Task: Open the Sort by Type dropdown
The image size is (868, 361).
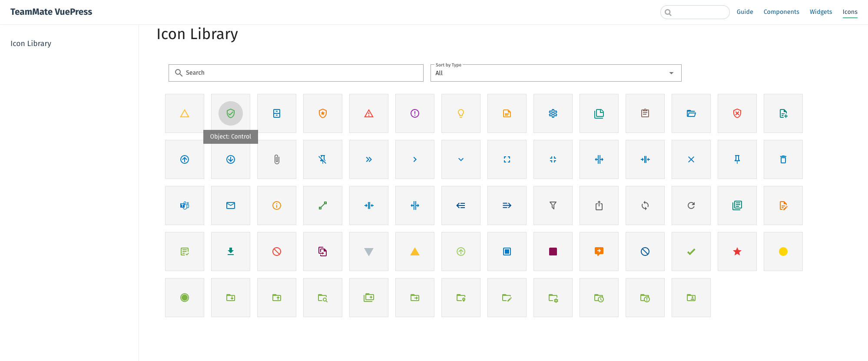Action: tap(556, 73)
